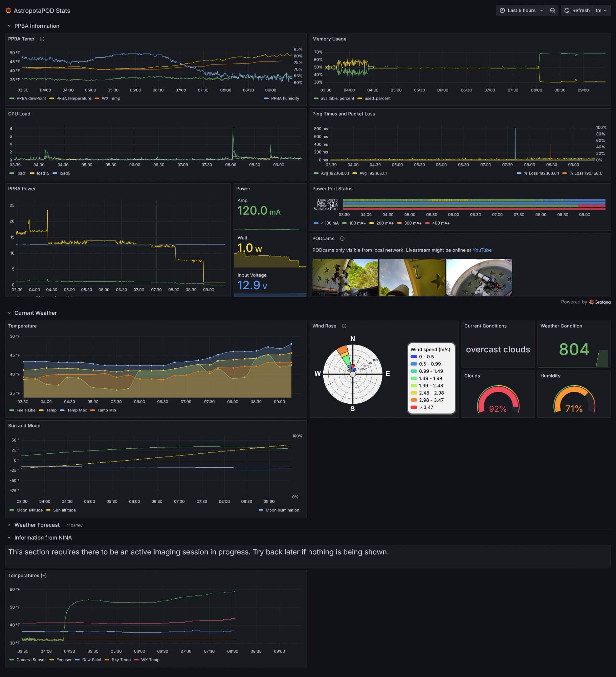The height and width of the screenshot is (677, 616).
Task: Open the Sun and Moon panel menu
Action: [x=24, y=426]
